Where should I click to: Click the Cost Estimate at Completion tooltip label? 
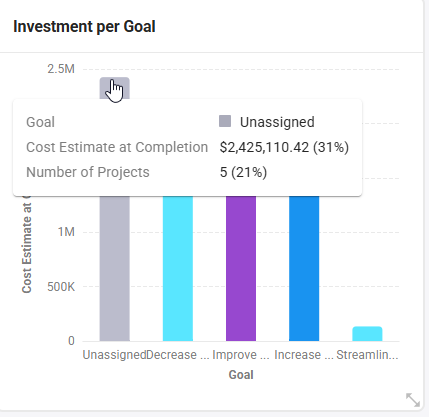click(x=117, y=147)
